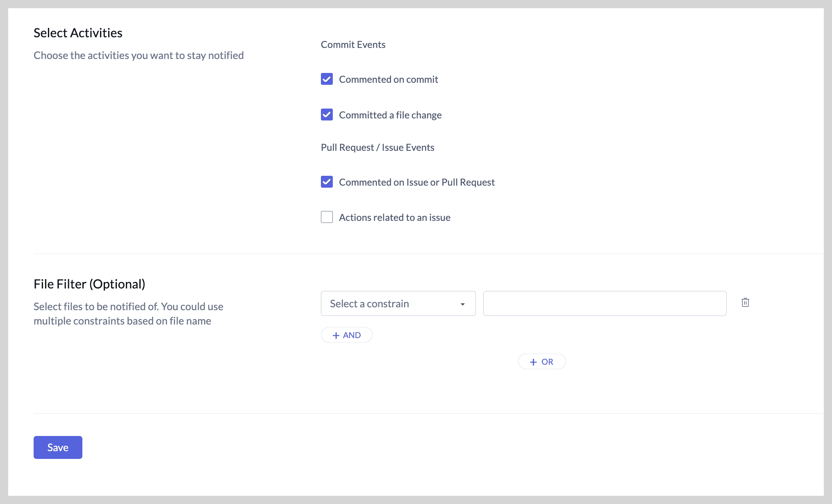Uncheck the Commented on commit checkbox
The height and width of the screenshot is (504, 832).
click(327, 79)
